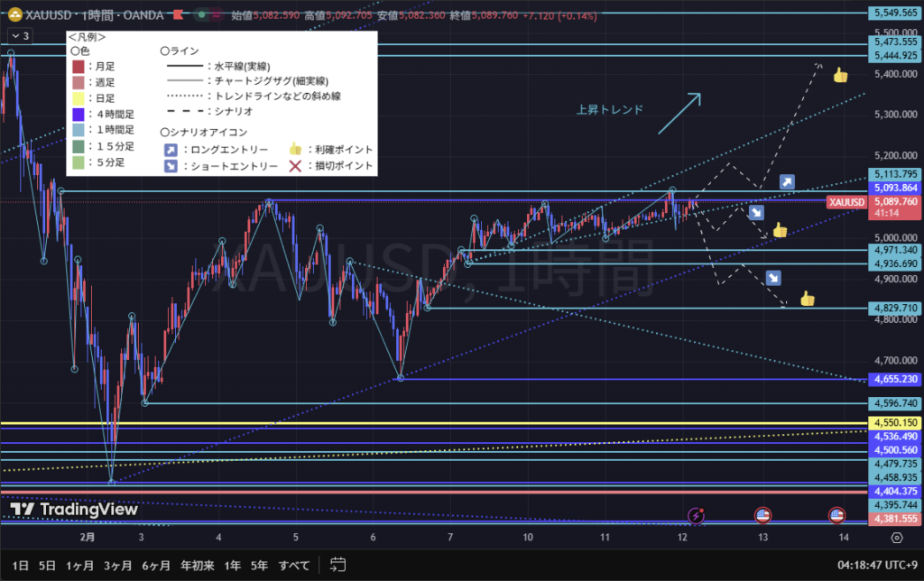The height and width of the screenshot is (581, 924).
Task: Click the US flag event on 13th
Action: pos(762,516)
